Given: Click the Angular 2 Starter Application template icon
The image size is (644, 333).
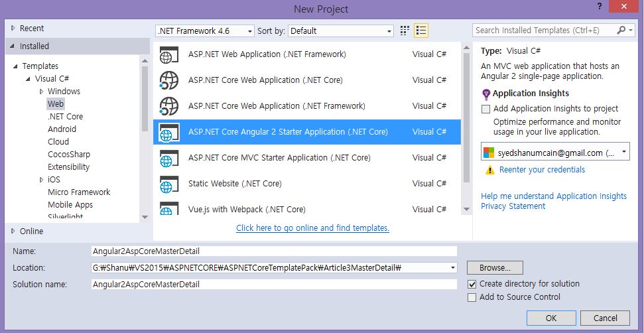Looking at the screenshot, I should (x=169, y=132).
